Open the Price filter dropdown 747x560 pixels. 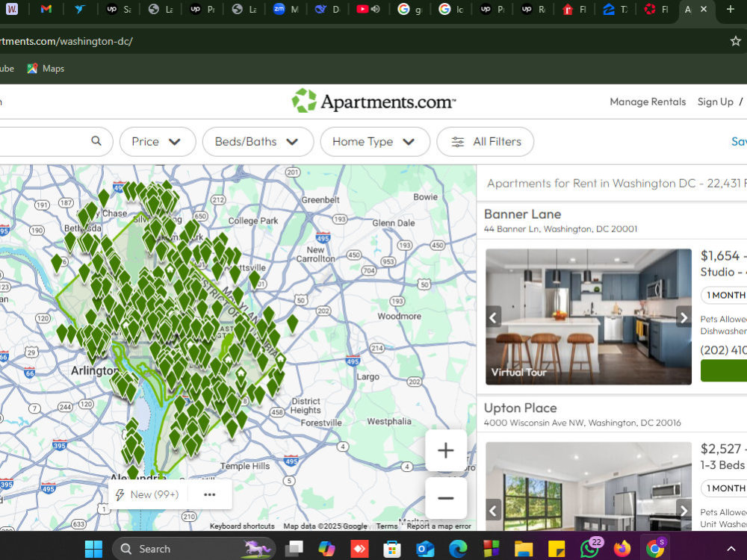157,141
